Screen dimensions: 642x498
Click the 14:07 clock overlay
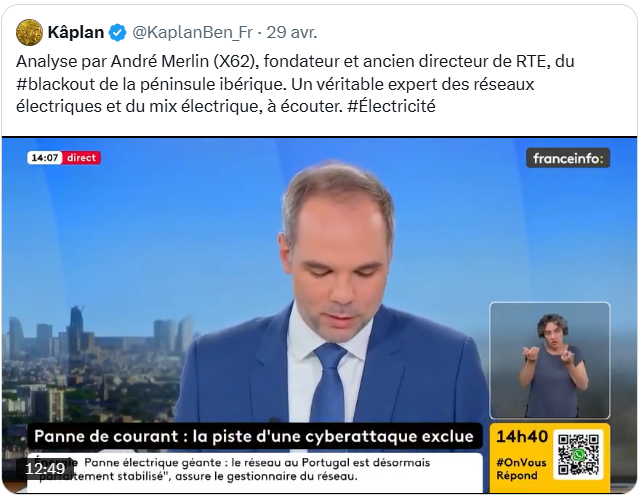click(x=45, y=158)
